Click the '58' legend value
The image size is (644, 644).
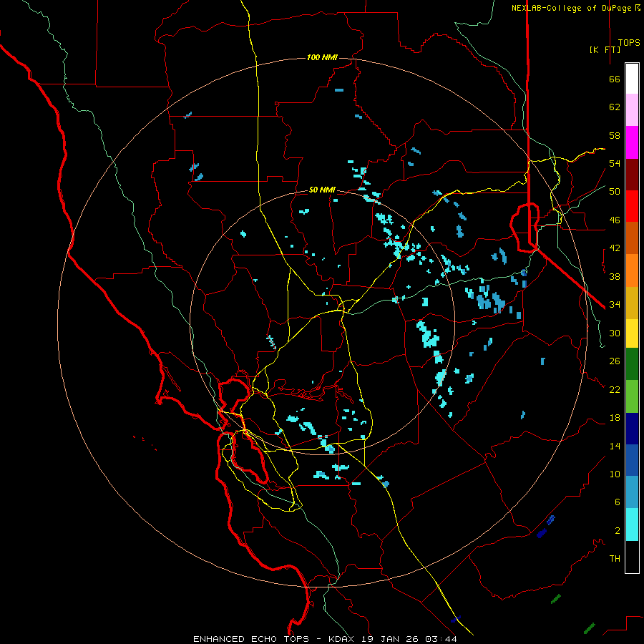click(615, 135)
